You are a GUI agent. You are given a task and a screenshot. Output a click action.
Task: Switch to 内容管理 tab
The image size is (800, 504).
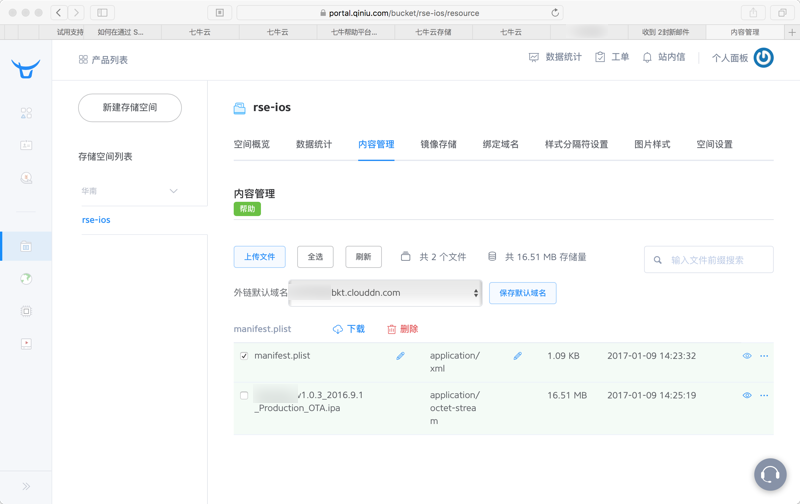tap(376, 144)
